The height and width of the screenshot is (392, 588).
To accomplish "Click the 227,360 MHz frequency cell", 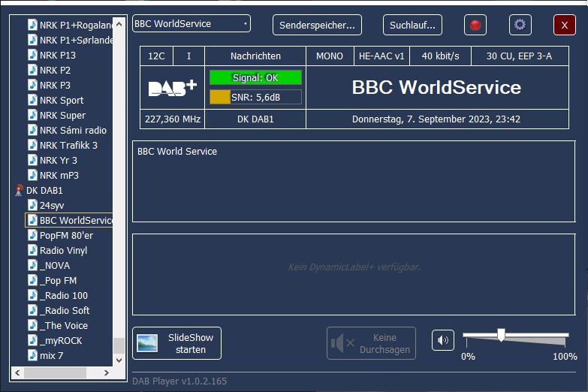I will point(173,119).
